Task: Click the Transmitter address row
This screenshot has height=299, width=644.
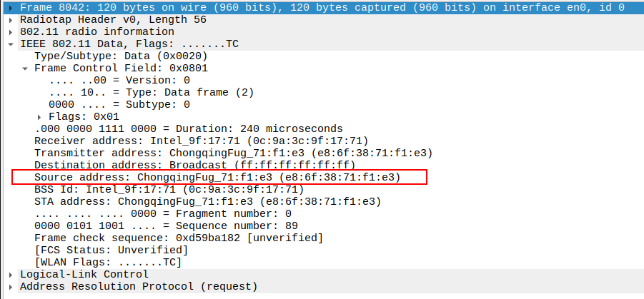Action: (x=233, y=153)
